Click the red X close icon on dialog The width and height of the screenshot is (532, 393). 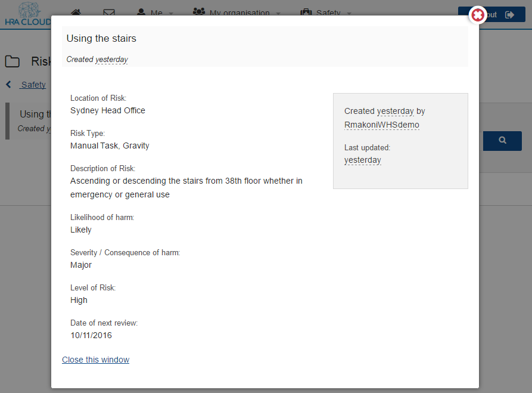tap(478, 15)
